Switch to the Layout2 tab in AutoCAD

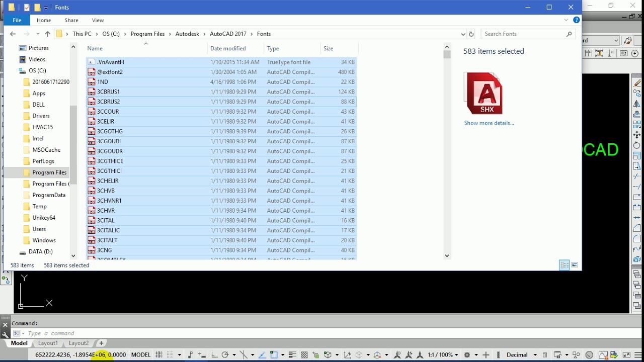coord(79,343)
